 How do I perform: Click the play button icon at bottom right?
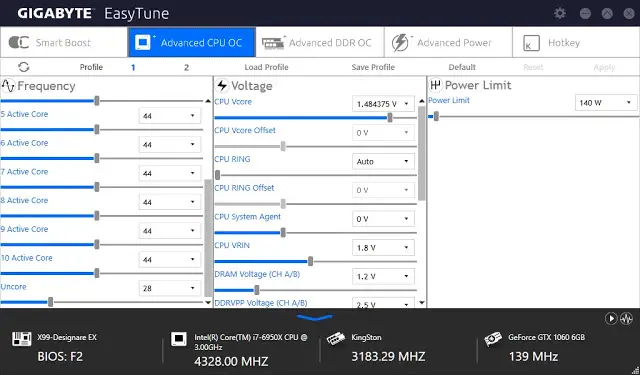coord(611,318)
